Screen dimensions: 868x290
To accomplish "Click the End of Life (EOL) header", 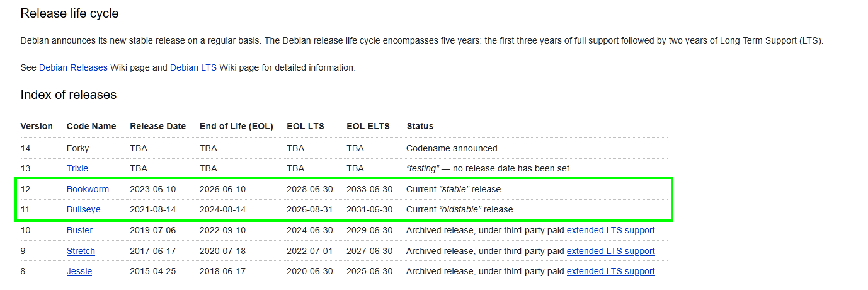I will point(236,126).
